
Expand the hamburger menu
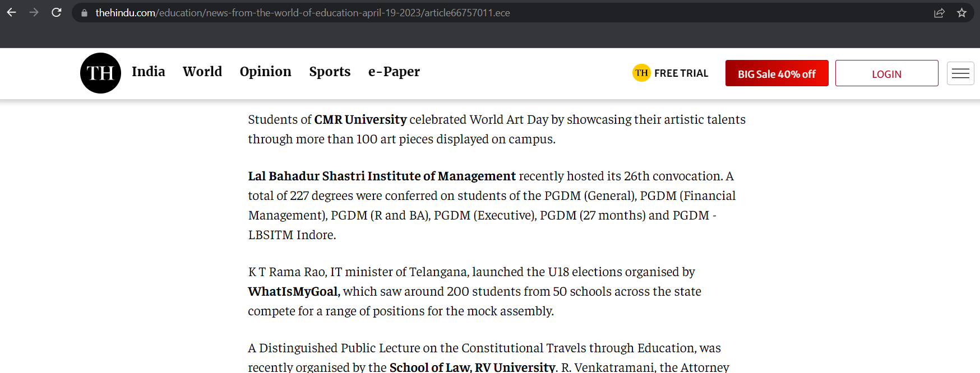coord(960,73)
